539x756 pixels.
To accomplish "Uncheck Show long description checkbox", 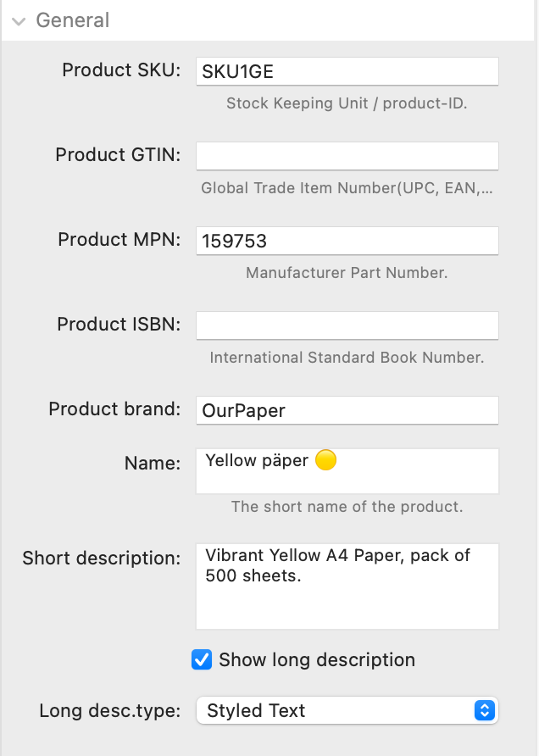I will click(202, 659).
